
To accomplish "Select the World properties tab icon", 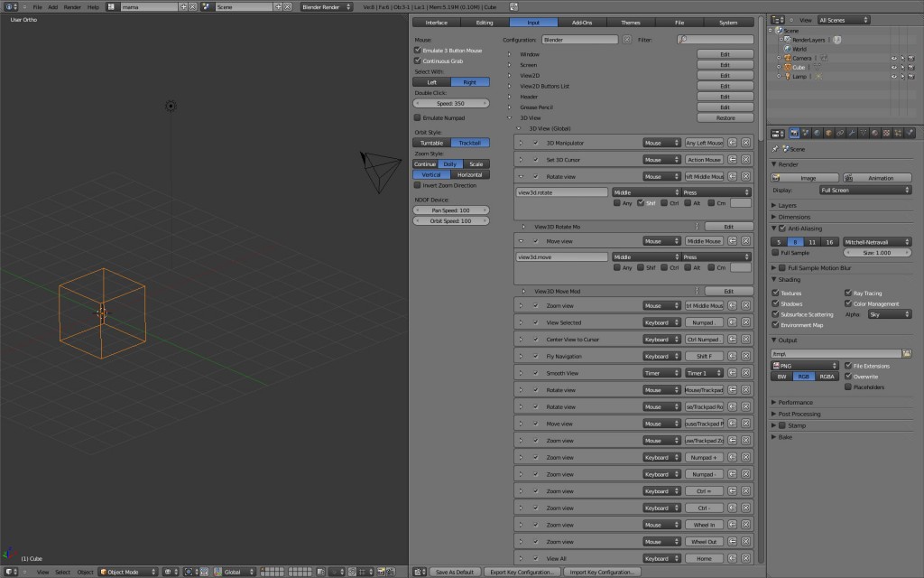I will [817, 132].
